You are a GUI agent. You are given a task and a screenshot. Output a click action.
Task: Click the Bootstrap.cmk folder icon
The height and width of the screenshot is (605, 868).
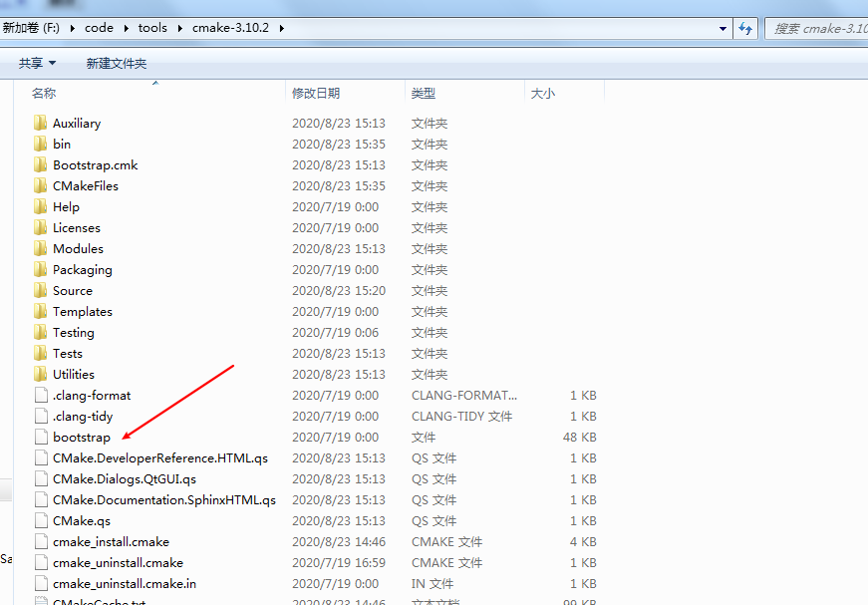point(41,164)
